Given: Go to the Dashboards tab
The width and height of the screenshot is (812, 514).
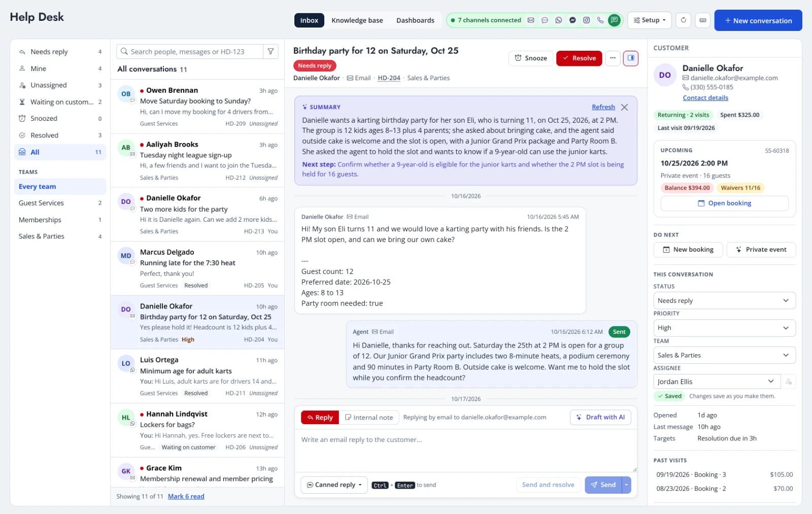Looking at the screenshot, I should click(x=415, y=20).
